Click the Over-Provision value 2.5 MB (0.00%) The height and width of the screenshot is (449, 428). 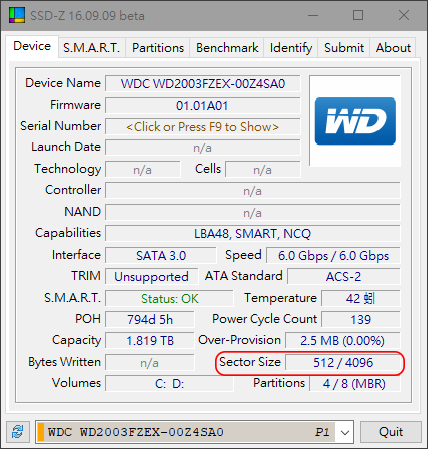pos(343,341)
